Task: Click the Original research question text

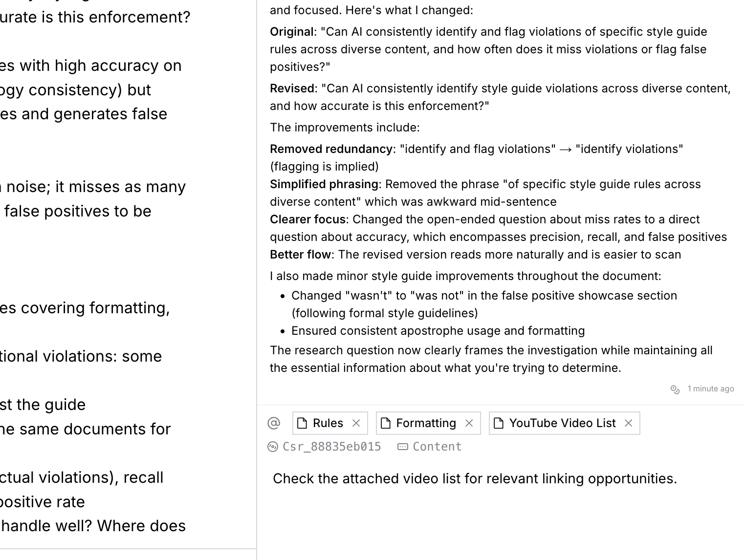Action: 489,49
